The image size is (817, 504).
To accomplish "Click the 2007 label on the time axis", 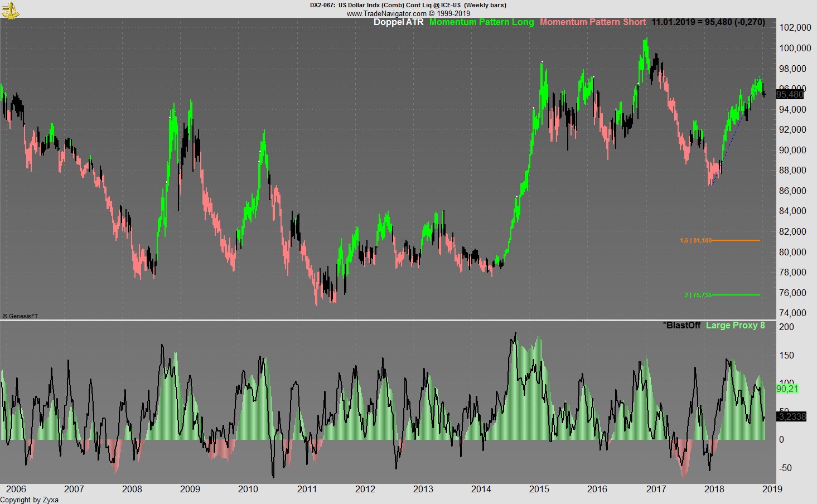I will point(74,489).
